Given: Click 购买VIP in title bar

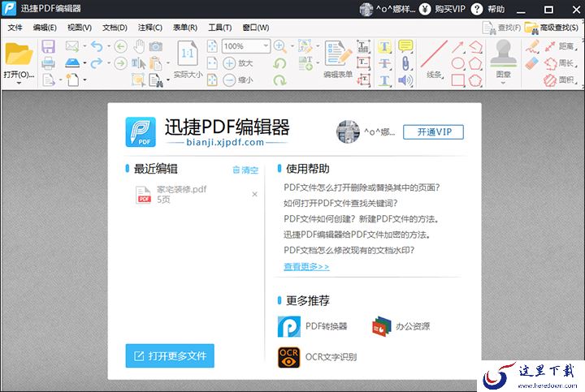Looking at the screenshot, I should point(443,9).
